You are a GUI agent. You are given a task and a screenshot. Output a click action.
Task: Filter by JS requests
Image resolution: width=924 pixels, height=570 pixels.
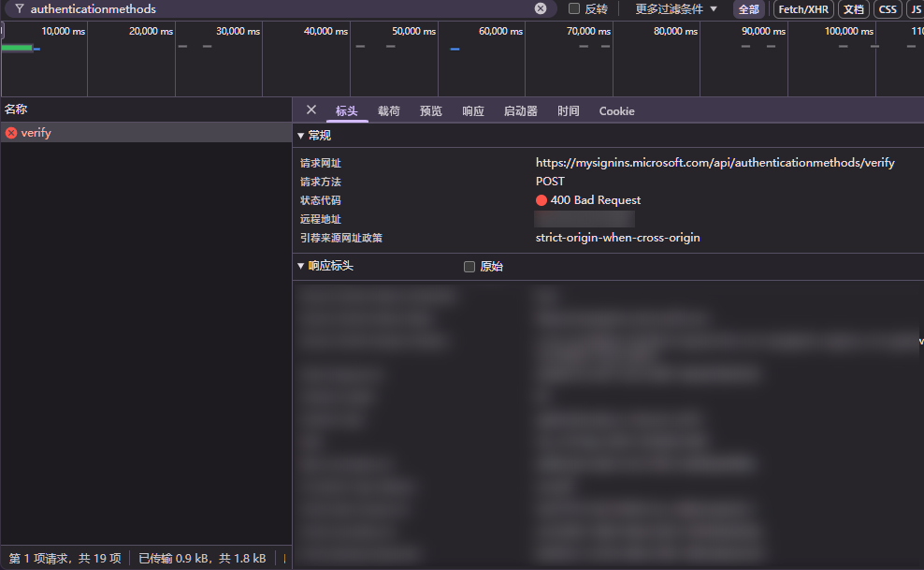tap(916, 8)
